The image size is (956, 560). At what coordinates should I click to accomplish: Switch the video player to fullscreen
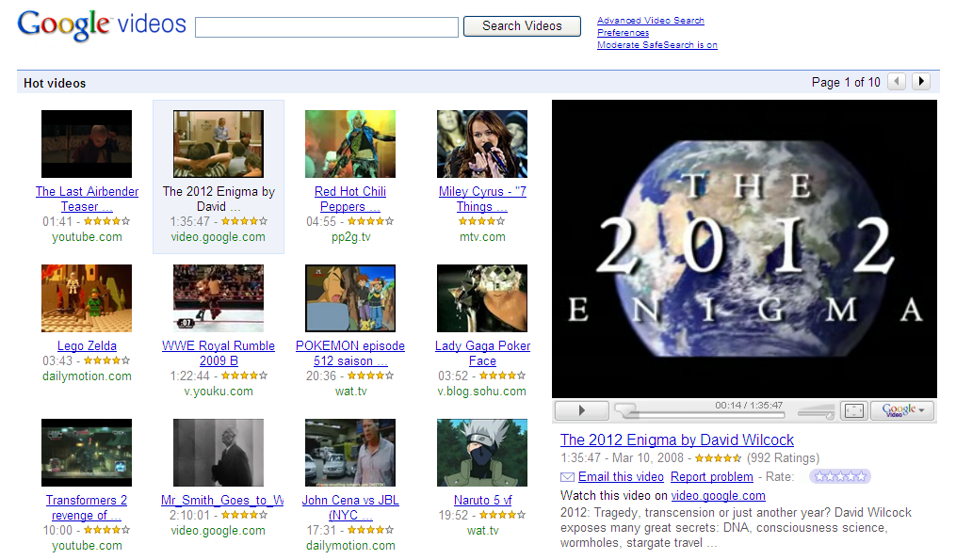pyautogui.click(x=853, y=410)
